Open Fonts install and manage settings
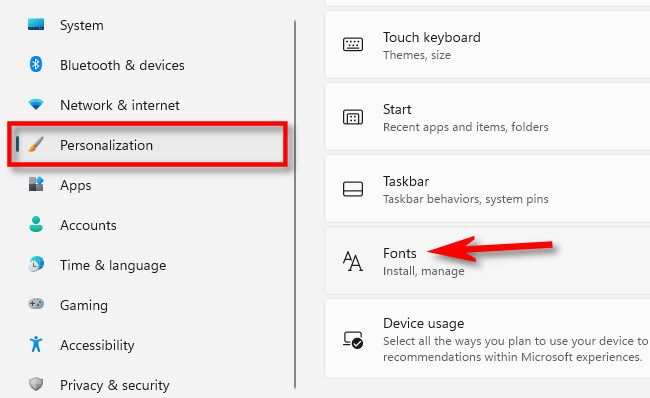Viewport: 650px width, 398px height. pos(487,261)
